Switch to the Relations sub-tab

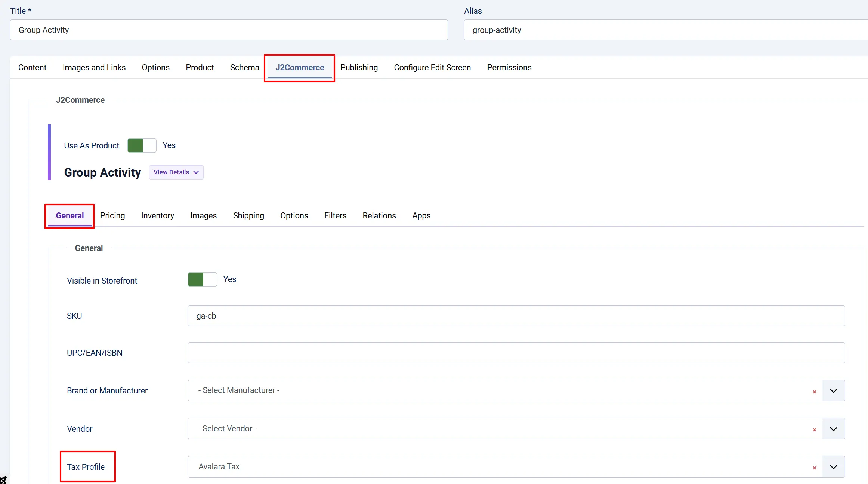(379, 216)
